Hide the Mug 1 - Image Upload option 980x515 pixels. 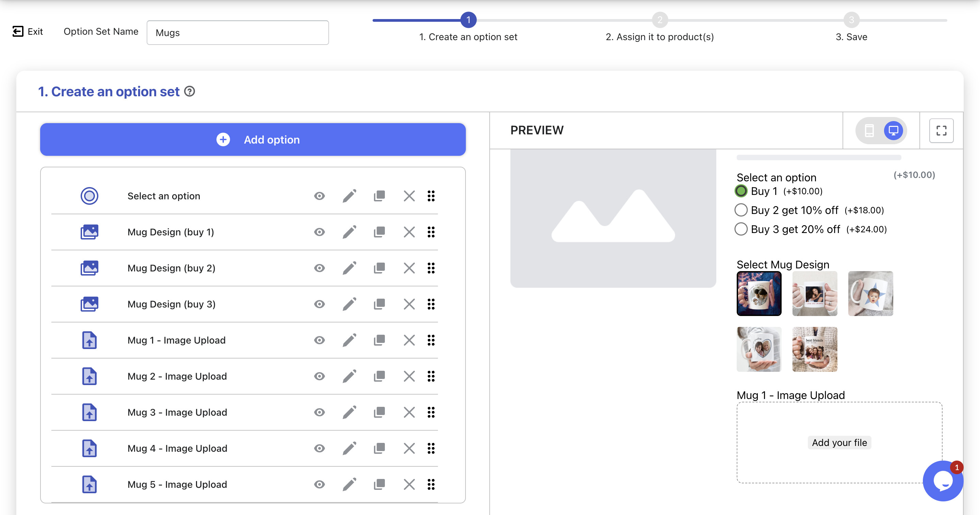[319, 340]
